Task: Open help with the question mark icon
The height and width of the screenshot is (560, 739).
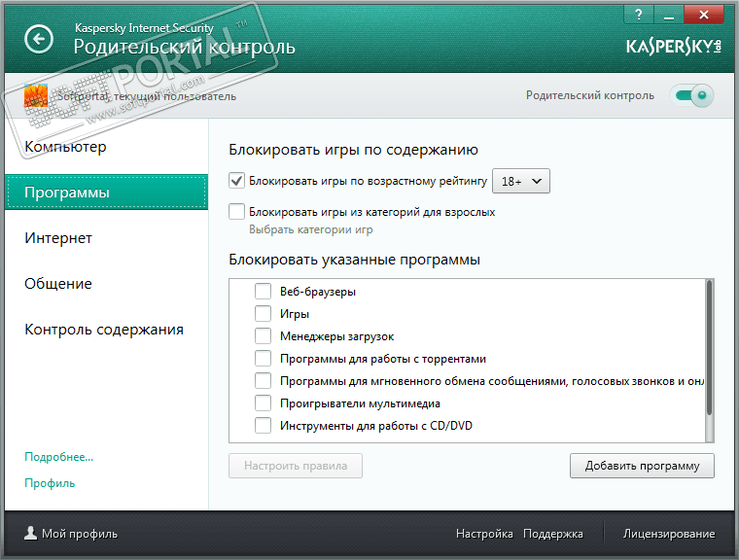Action: pyautogui.click(x=639, y=15)
